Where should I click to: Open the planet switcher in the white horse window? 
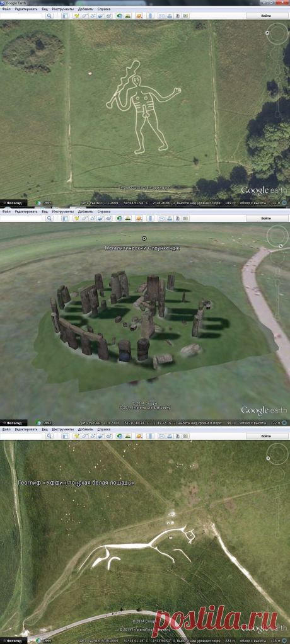[x=139, y=435]
